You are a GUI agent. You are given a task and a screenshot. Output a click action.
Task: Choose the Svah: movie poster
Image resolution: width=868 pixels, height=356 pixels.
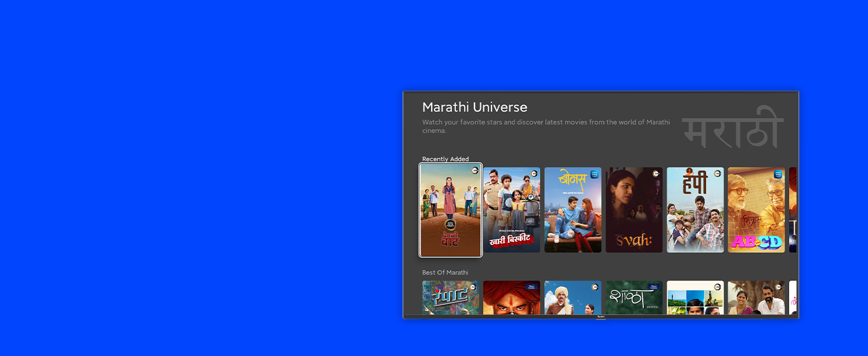coord(634,210)
